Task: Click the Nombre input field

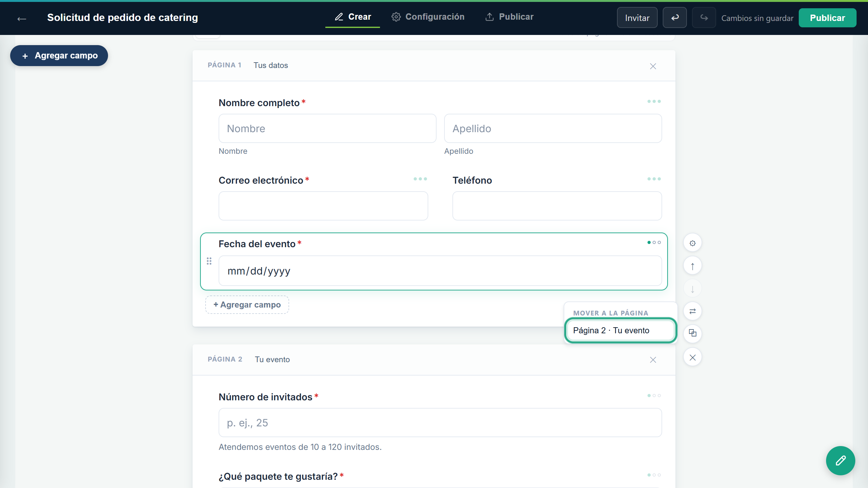Action: pos(327,128)
